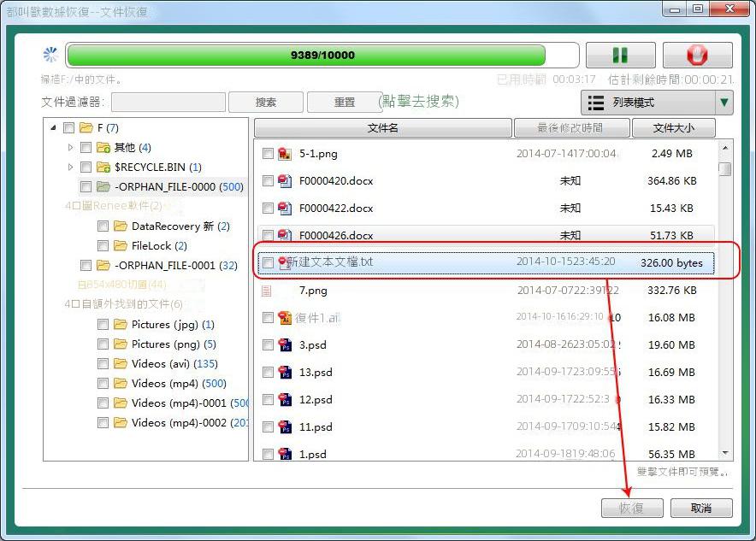
Task: Click the 7.png file icon
Action: (266, 291)
